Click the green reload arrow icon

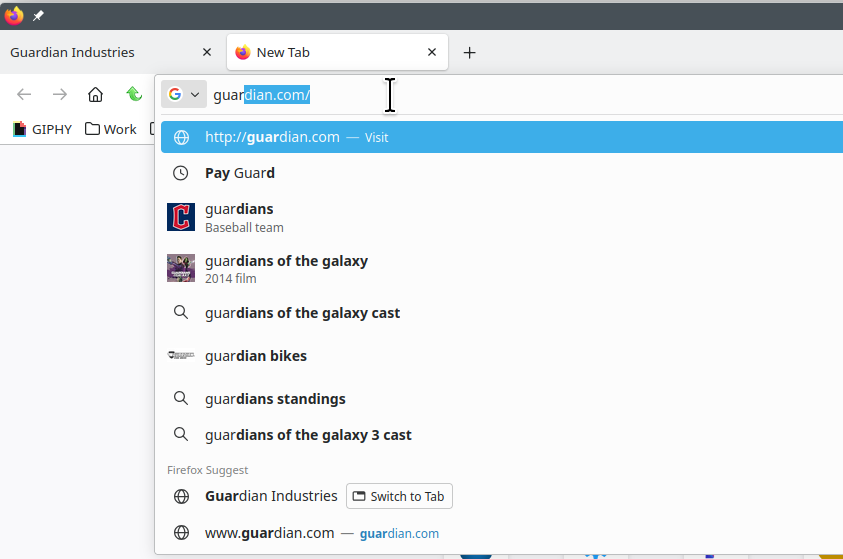point(133,95)
